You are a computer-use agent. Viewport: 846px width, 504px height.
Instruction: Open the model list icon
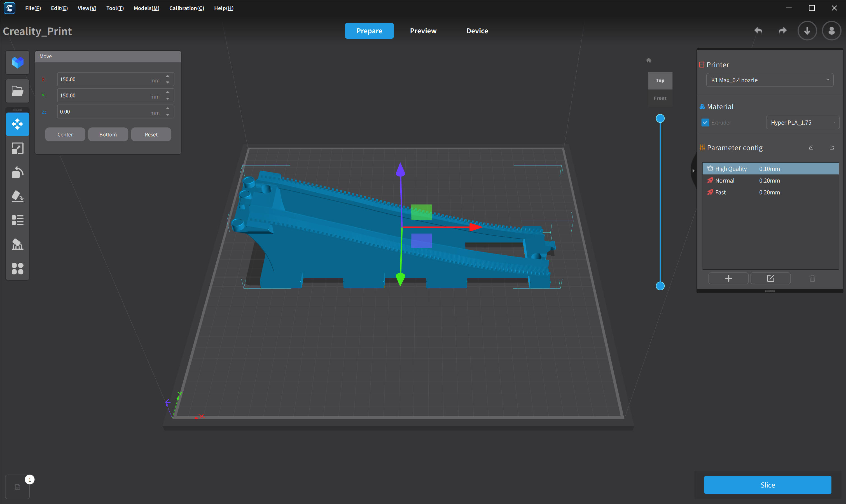(17, 220)
